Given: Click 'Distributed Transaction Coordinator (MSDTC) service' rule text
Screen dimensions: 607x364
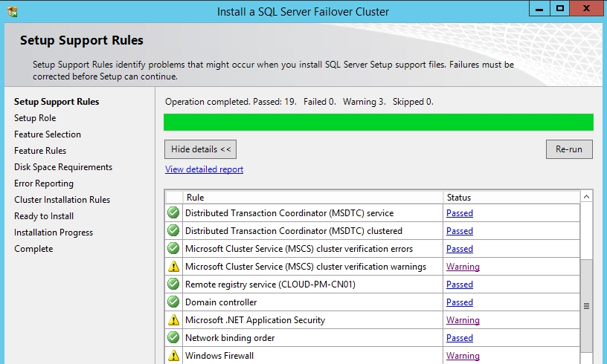Looking at the screenshot, I should click(x=289, y=213).
